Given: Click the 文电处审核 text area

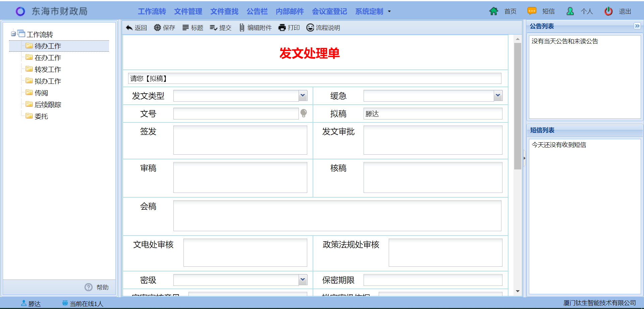Looking at the screenshot, I should coord(245,253).
